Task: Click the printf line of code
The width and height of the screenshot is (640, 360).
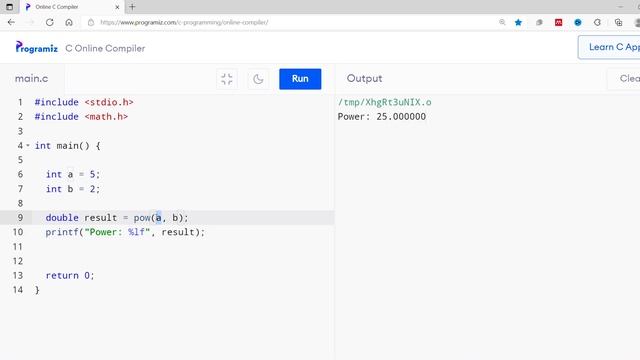Action: point(125,232)
